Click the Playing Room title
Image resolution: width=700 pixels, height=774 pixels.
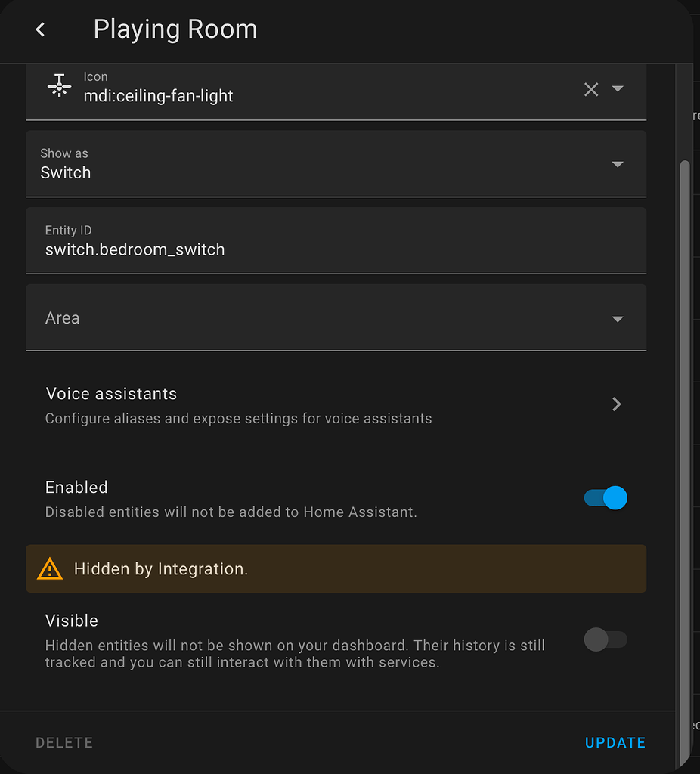[175, 29]
